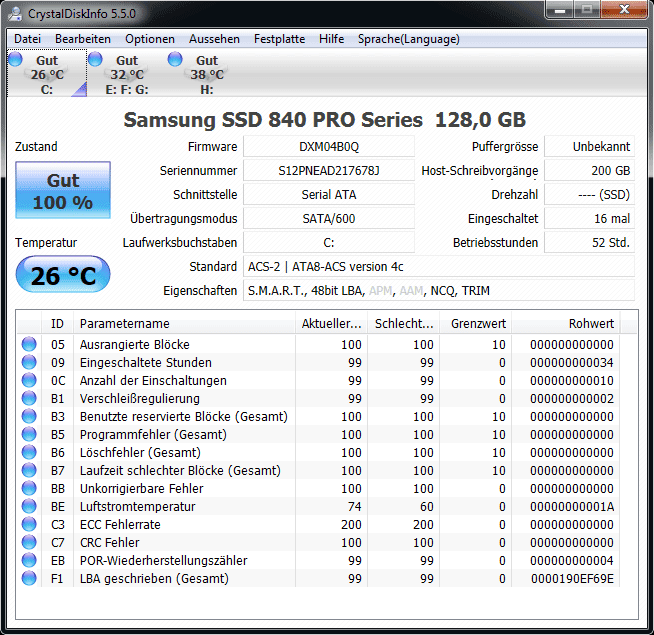Click the Drehzahl value ---- (SSD)
The width and height of the screenshot is (654, 635).
[x=589, y=194]
